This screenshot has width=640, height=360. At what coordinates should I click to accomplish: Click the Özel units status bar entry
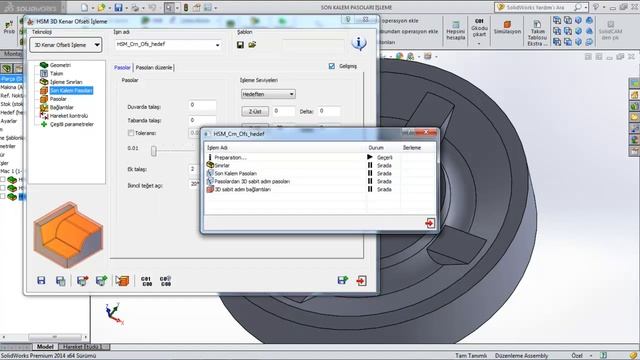coord(577,356)
